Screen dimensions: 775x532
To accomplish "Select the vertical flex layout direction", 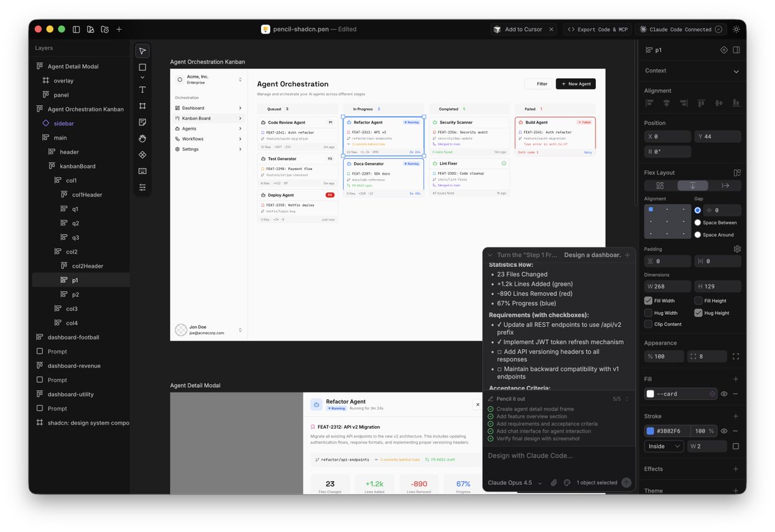I will click(x=692, y=186).
